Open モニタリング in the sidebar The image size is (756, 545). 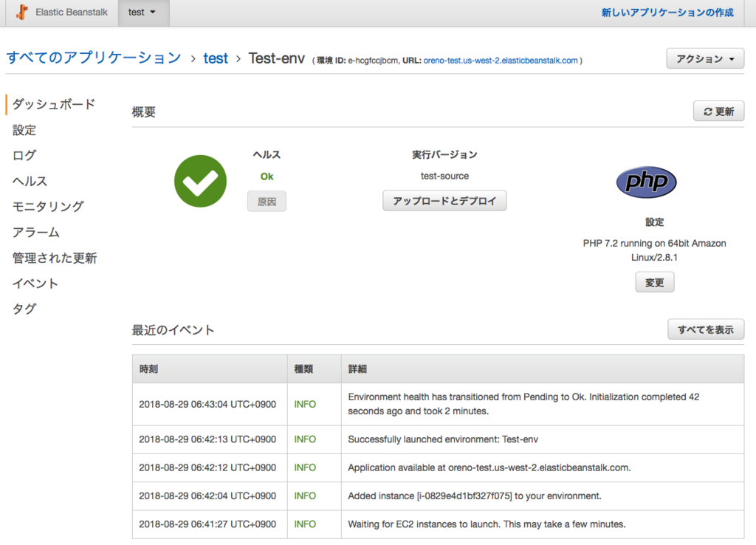(x=48, y=207)
